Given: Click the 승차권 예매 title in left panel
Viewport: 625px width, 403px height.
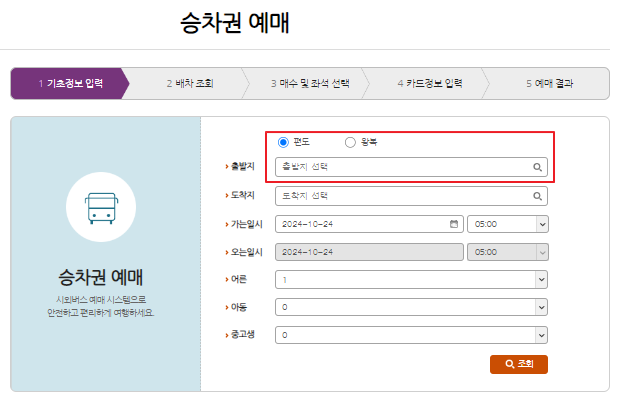Looking at the screenshot, I should pos(101,277).
